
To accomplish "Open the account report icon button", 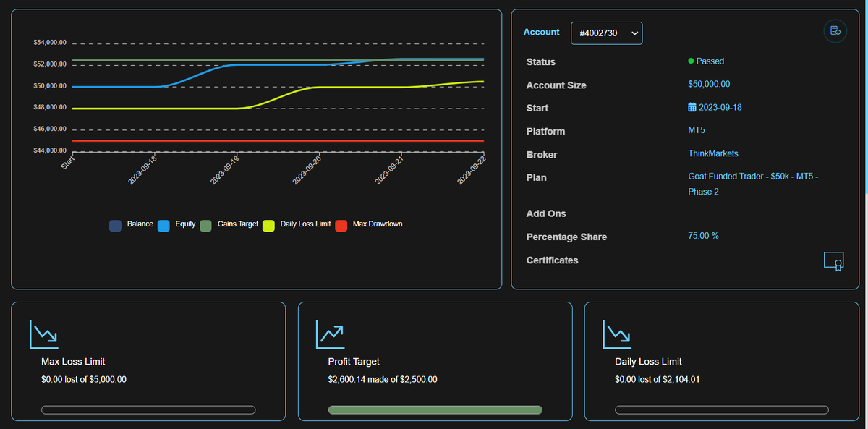I will (x=835, y=30).
